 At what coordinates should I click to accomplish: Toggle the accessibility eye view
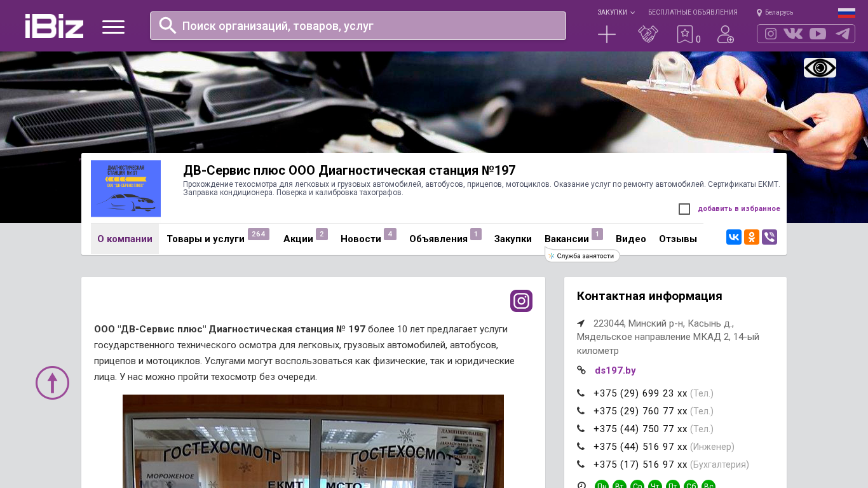[820, 67]
